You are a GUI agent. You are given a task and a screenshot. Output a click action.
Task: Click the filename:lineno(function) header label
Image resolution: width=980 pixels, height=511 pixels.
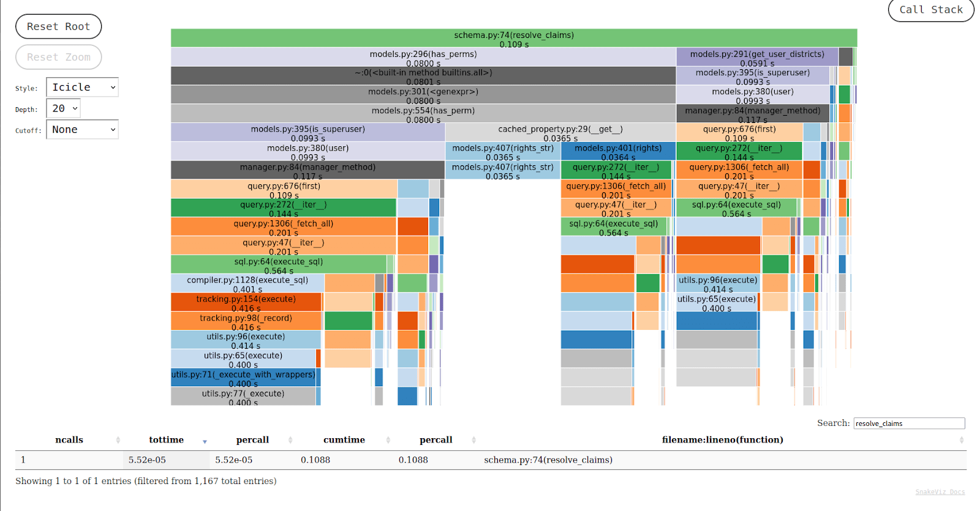coord(723,440)
